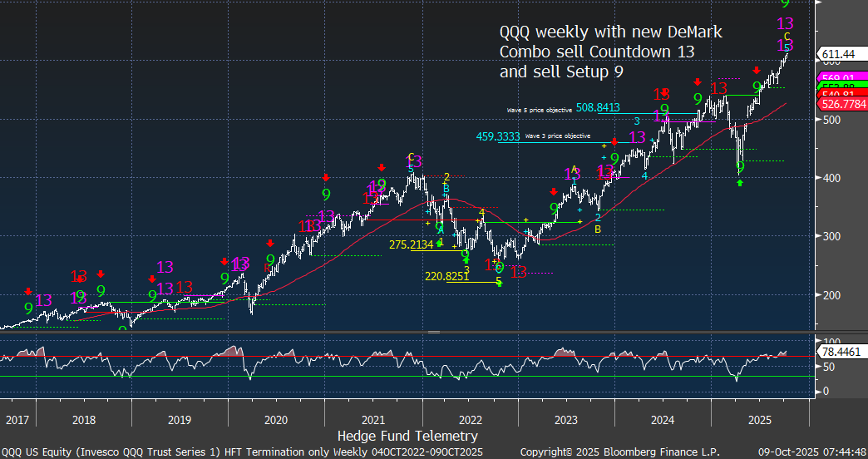Click the red down arrow above the 2025 bars

(x=757, y=71)
